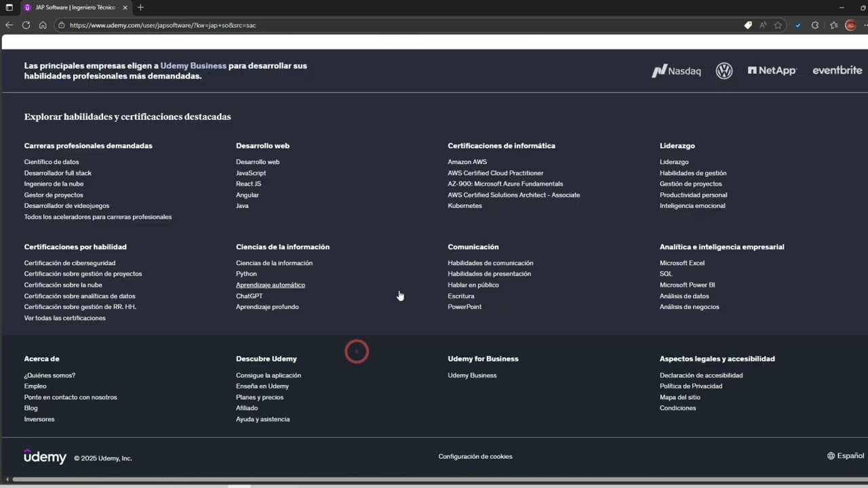Open the Udemy Business link in banner
868x488 pixels.
point(193,66)
